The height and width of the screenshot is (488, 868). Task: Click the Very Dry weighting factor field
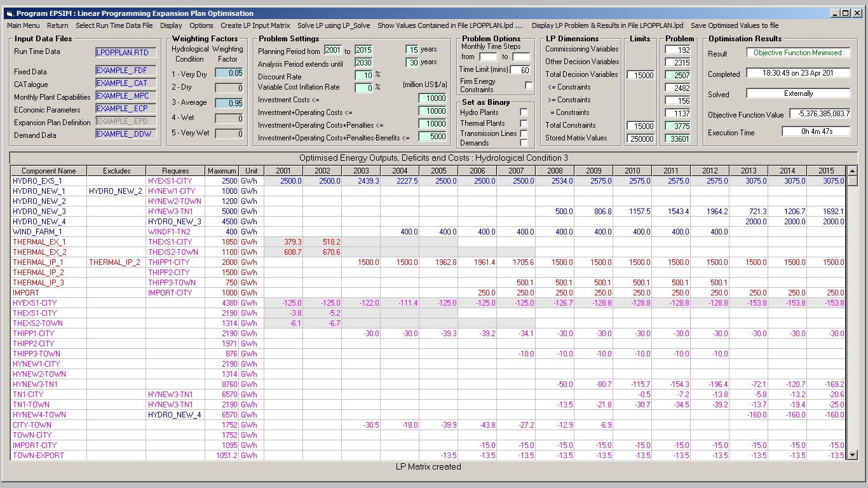[x=229, y=73]
